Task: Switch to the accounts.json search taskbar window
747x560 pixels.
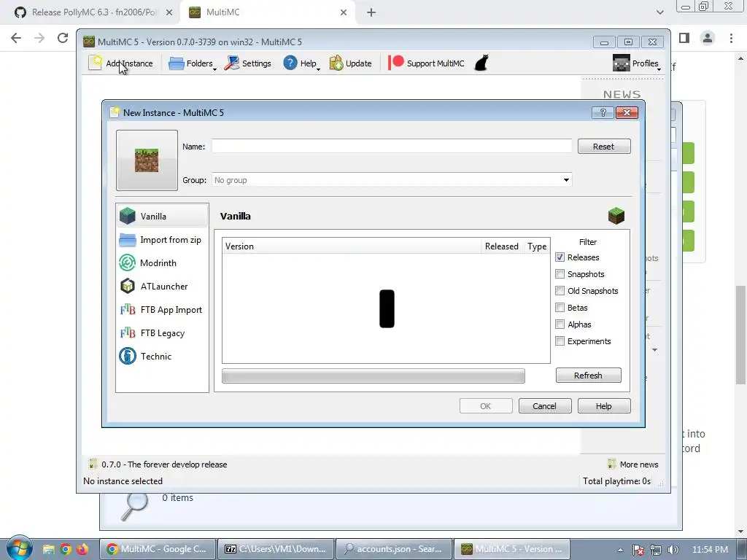Action: pos(394,549)
